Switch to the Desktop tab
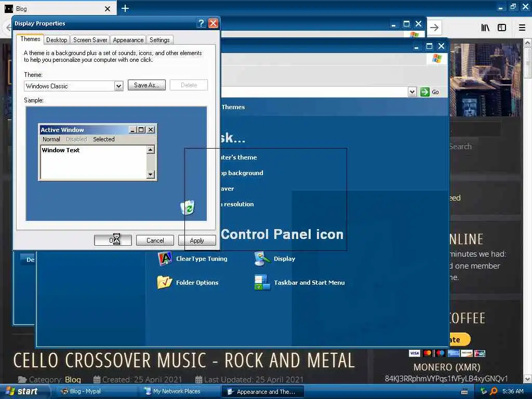This screenshot has width=532, height=399. 57,40
